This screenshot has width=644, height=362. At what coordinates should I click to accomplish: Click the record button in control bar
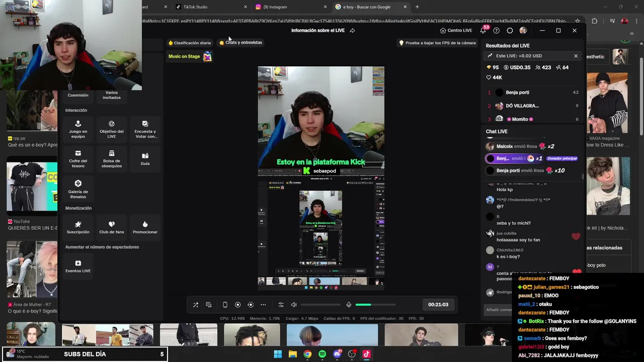(x=238, y=305)
